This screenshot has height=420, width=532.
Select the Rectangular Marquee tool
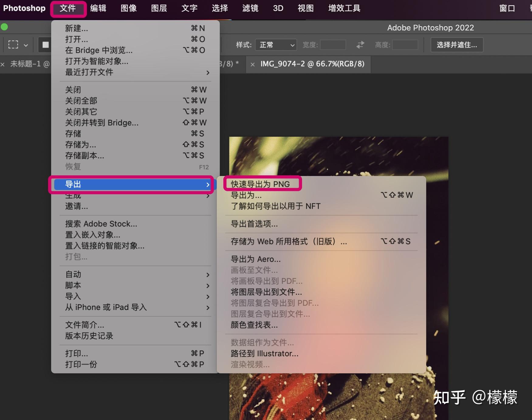click(x=13, y=44)
